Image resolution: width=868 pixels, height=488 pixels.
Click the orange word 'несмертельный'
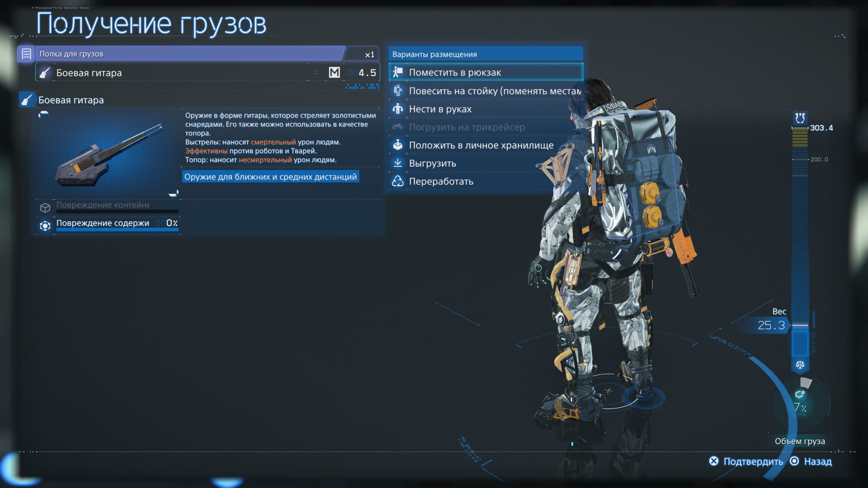(x=265, y=160)
